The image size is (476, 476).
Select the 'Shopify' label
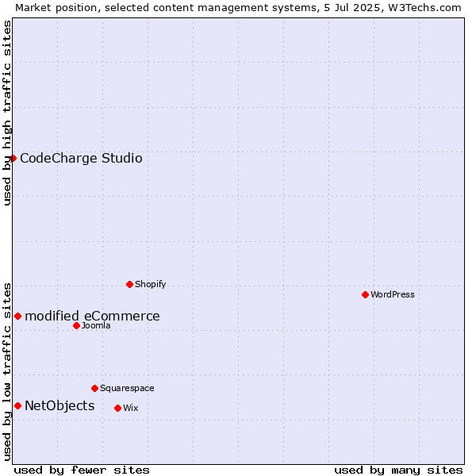(150, 285)
